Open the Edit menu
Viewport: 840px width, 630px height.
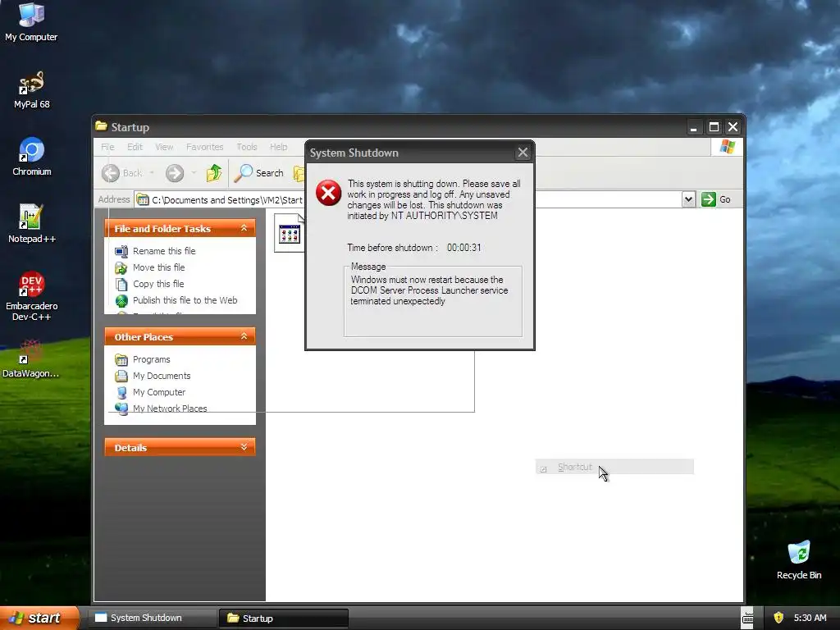135,147
